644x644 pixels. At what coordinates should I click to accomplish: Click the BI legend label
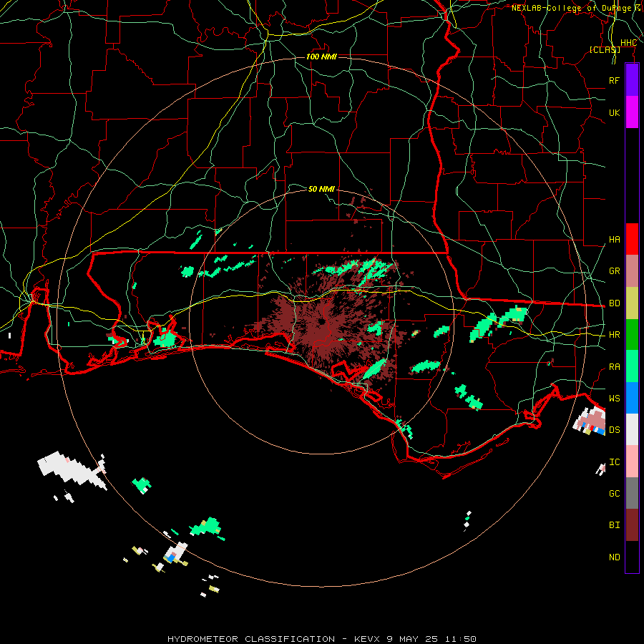(614, 525)
